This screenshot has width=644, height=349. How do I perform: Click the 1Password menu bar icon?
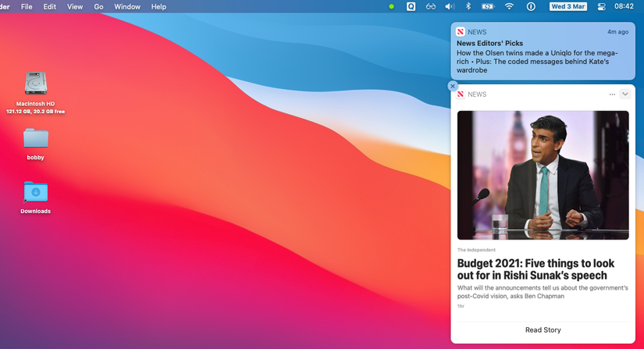click(531, 6)
